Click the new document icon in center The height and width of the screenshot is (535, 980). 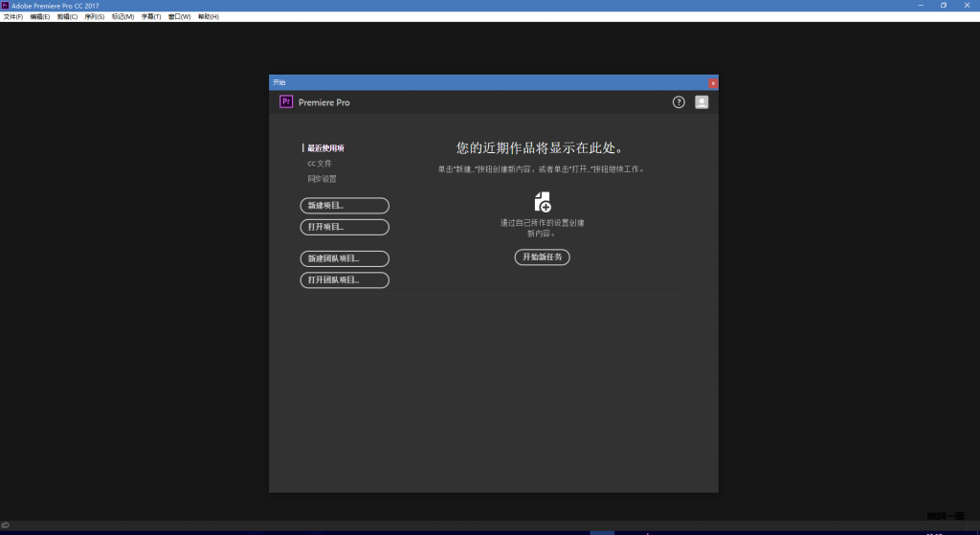(543, 202)
